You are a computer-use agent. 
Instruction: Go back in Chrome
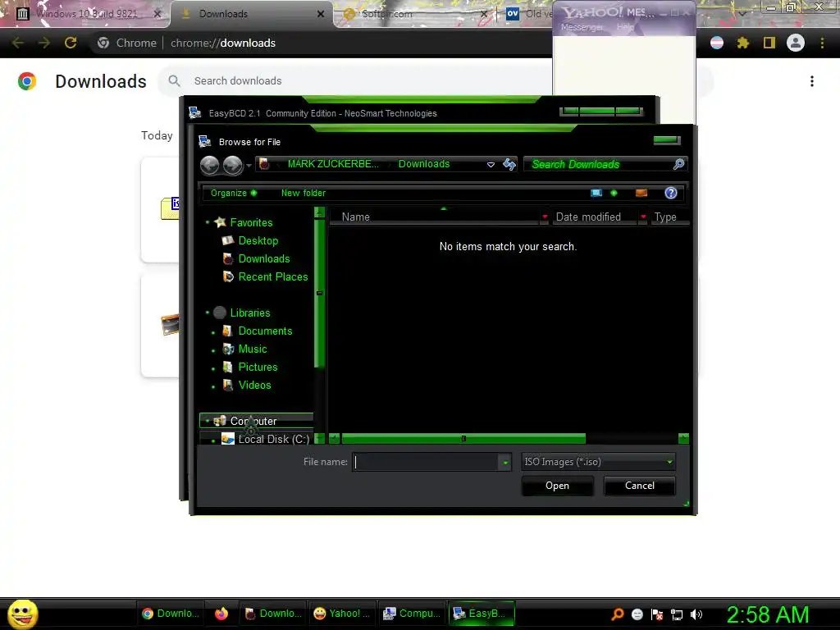pyautogui.click(x=18, y=43)
